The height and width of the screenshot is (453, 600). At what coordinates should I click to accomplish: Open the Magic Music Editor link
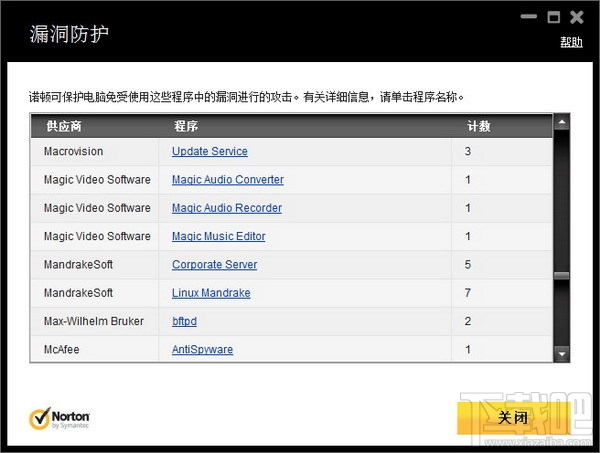tap(218, 236)
